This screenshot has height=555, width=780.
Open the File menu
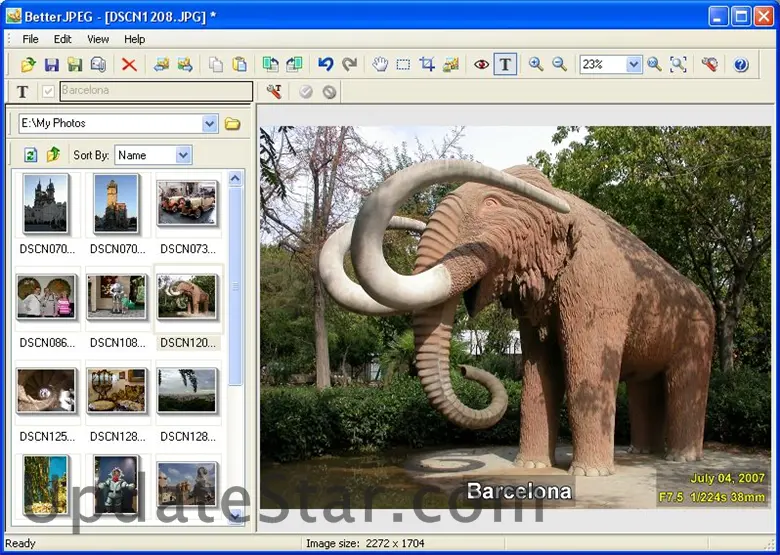(x=30, y=39)
